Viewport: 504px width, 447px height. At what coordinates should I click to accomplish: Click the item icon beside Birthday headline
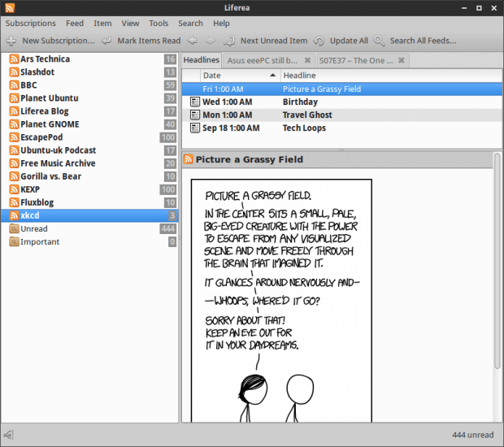tap(194, 102)
